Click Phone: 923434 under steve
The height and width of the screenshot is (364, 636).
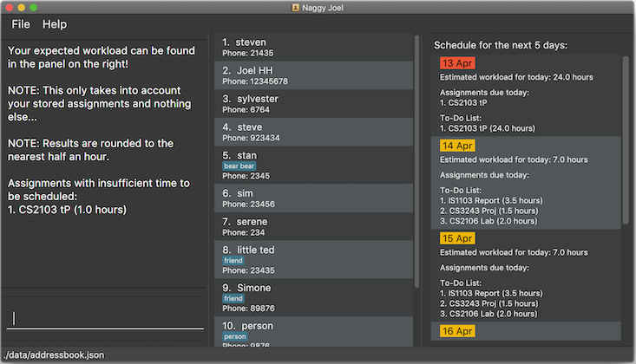tap(251, 138)
